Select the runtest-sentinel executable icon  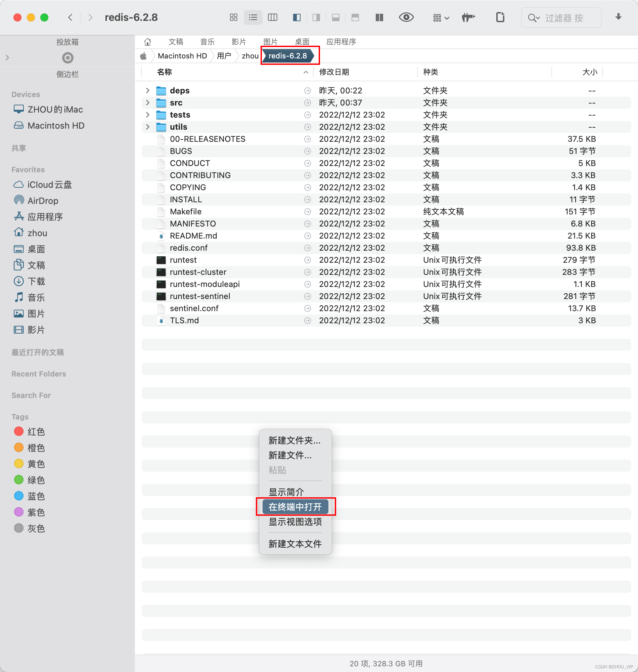click(x=161, y=296)
